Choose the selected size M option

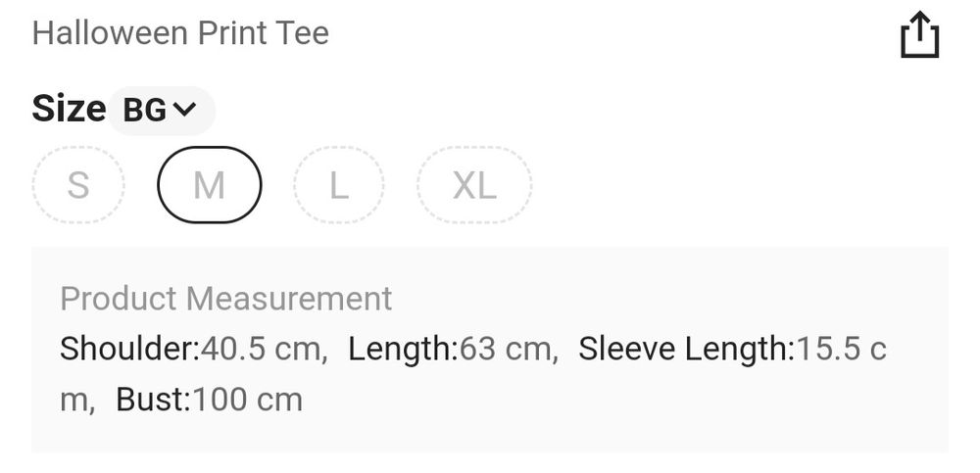click(x=209, y=185)
